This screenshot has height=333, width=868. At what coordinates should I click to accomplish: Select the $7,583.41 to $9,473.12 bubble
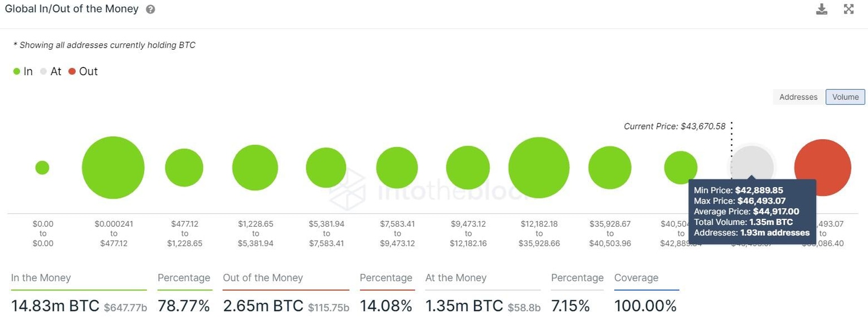click(397, 167)
